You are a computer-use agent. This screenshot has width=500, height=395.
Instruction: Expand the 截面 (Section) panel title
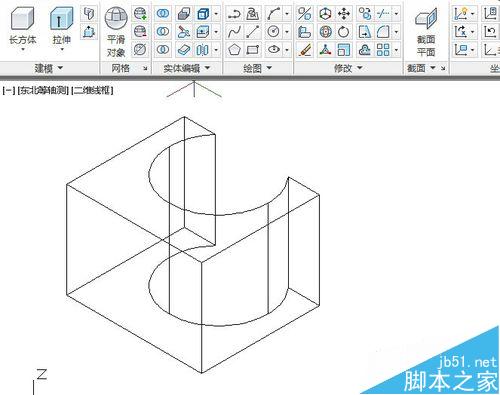[422, 68]
